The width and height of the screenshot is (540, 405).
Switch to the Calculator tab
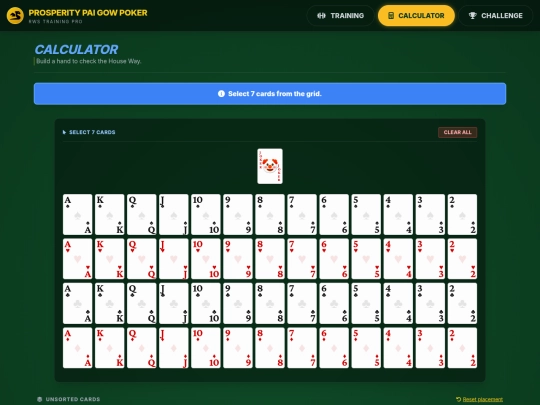(416, 15)
